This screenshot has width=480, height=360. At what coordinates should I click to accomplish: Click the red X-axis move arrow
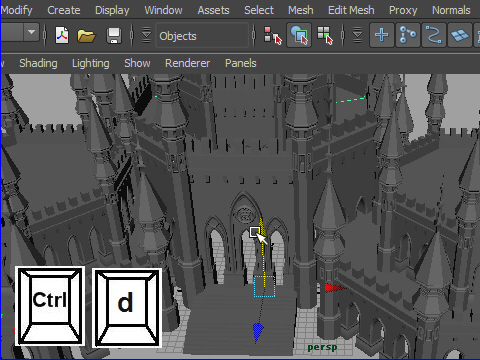click(x=334, y=287)
